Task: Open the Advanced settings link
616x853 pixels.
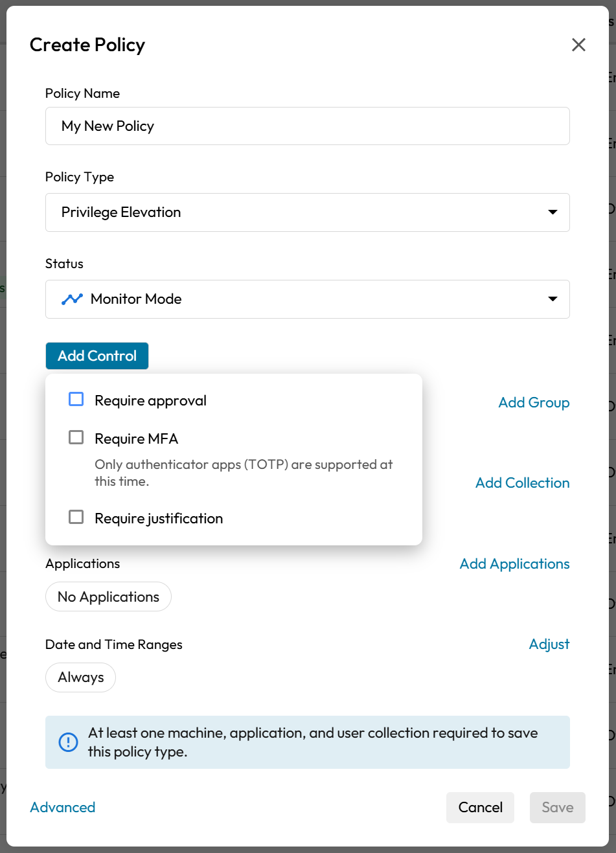Action: 63,808
